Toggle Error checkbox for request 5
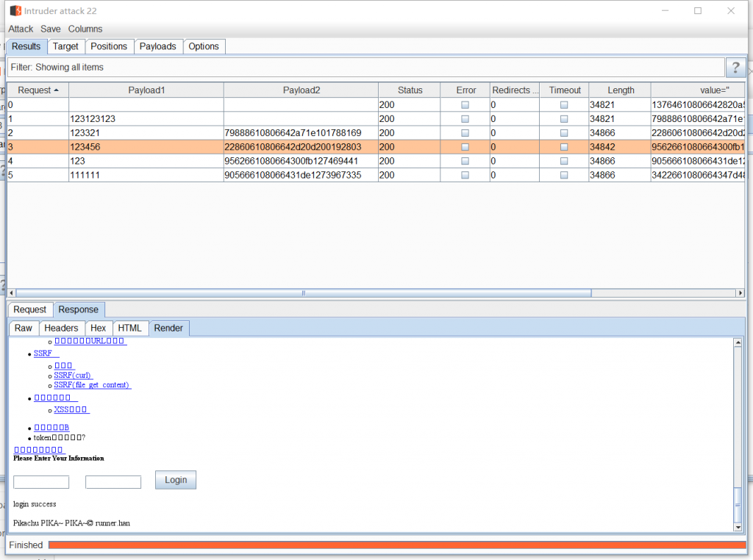 465,175
